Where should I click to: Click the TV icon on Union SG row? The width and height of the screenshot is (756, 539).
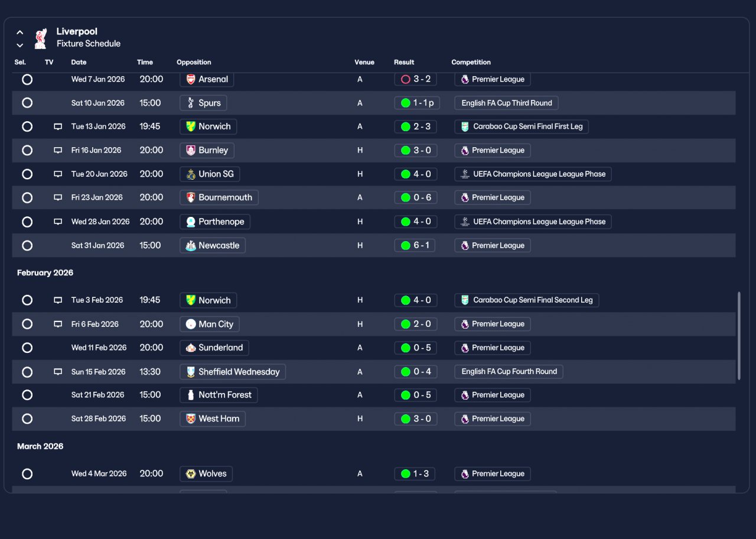click(58, 174)
